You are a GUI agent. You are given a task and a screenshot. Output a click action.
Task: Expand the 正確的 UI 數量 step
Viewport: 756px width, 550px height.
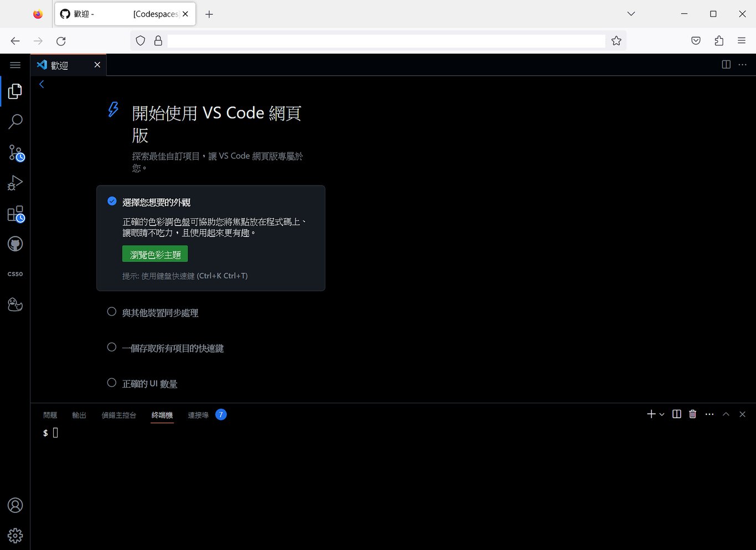click(150, 384)
